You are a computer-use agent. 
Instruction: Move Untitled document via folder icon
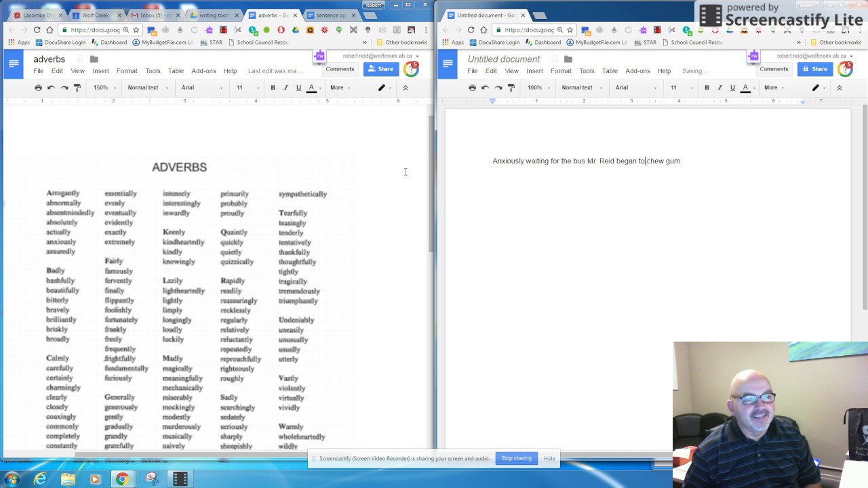568,59
